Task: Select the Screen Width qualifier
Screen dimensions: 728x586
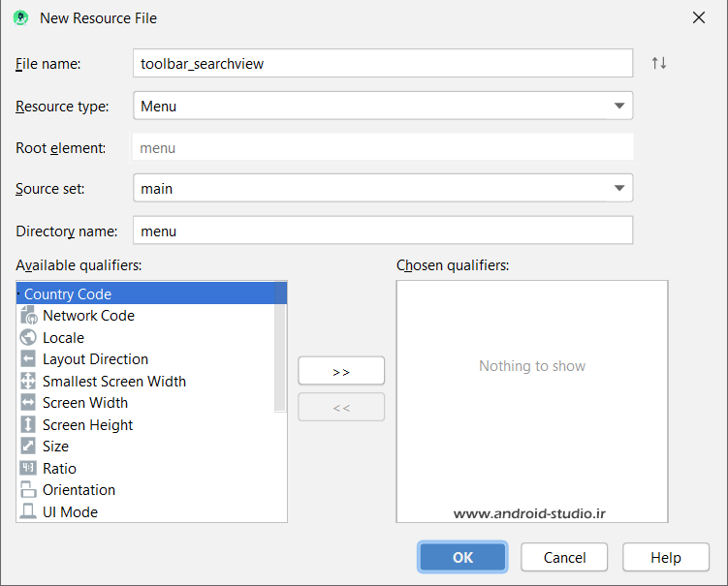Action: (x=85, y=403)
